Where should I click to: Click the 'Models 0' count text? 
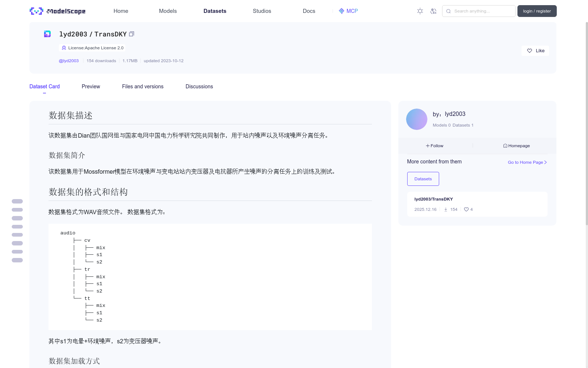[442, 125]
